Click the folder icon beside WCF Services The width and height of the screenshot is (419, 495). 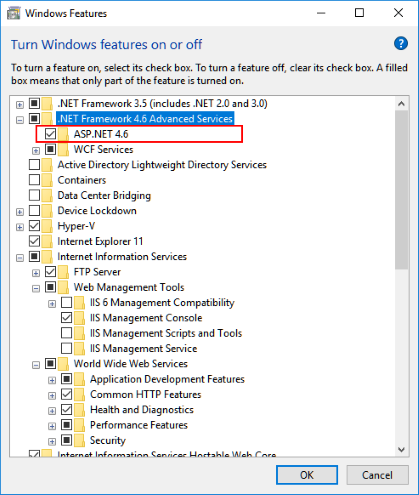(x=63, y=149)
